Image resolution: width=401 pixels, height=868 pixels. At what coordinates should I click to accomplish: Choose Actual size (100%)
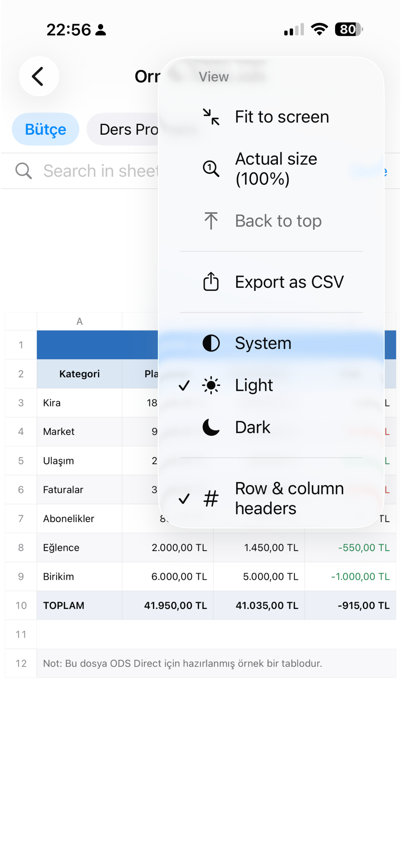coord(271,168)
